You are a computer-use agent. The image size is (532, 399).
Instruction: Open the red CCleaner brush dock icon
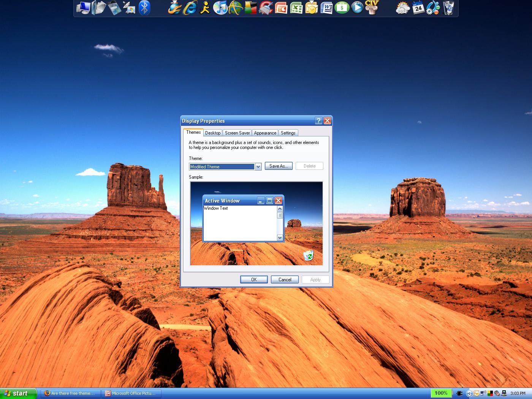point(266,8)
